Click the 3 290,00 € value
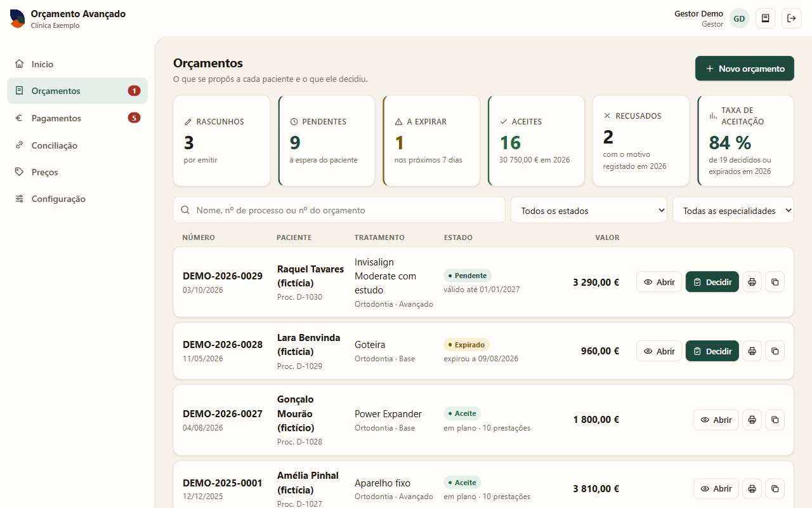The height and width of the screenshot is (508, 812). click(x=596, y=282)
